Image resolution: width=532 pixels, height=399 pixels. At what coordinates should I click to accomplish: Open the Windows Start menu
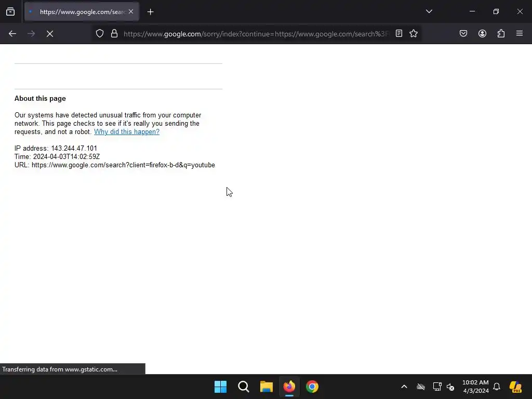pyautogui.click(x=220, y=387)
